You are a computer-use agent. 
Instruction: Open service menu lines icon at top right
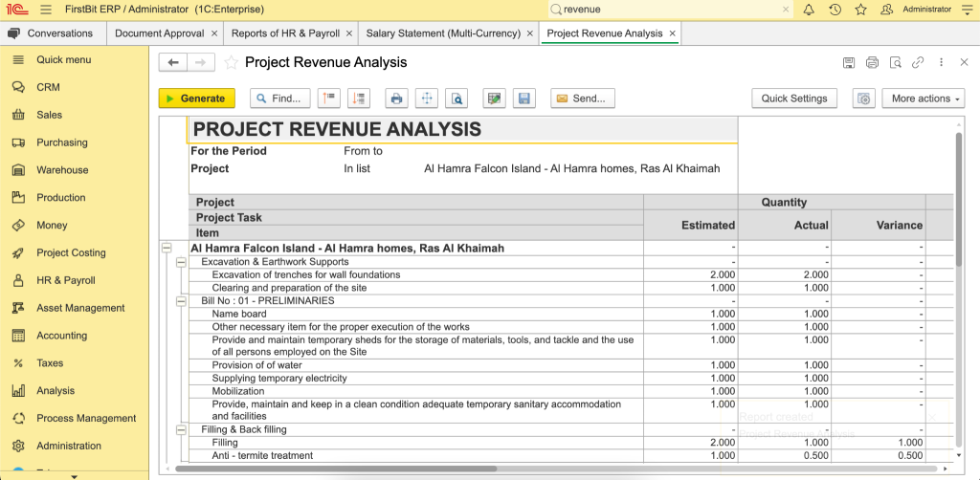point(967,10)
